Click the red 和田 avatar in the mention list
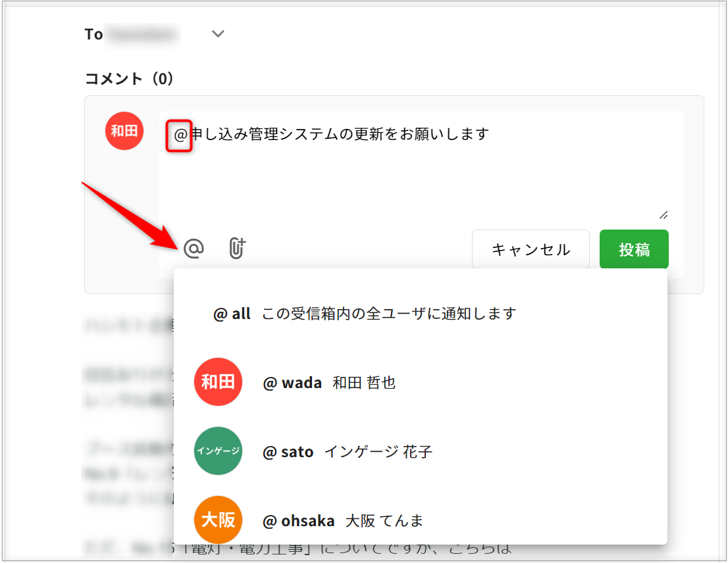This screenshot has height=563, width=728. pos(218,382)
